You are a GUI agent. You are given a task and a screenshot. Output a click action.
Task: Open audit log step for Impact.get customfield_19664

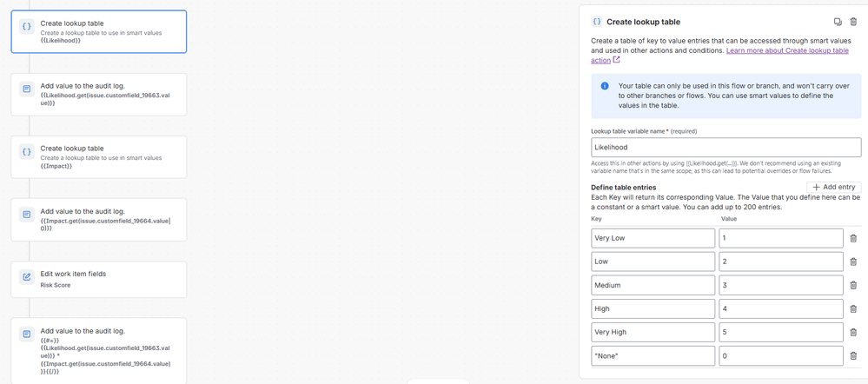pos(99,220)
